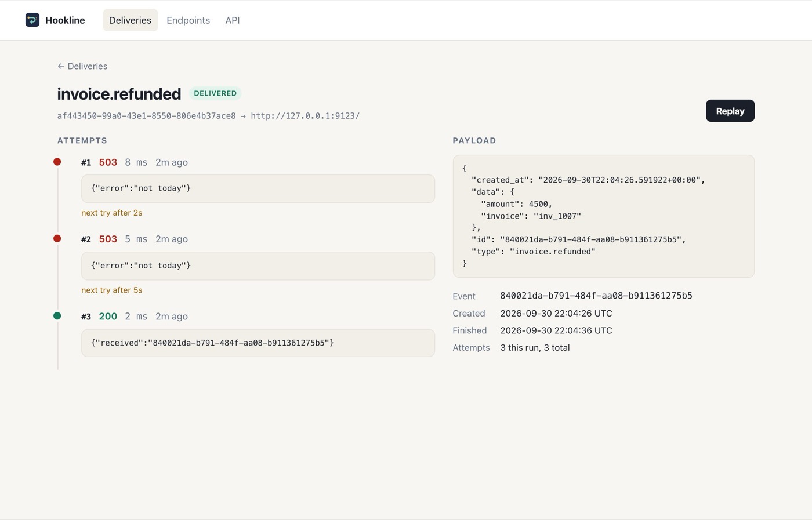This screenshot has width=812, height=520.
Task: Click the payload "id" line
Action: click(578, 239)
